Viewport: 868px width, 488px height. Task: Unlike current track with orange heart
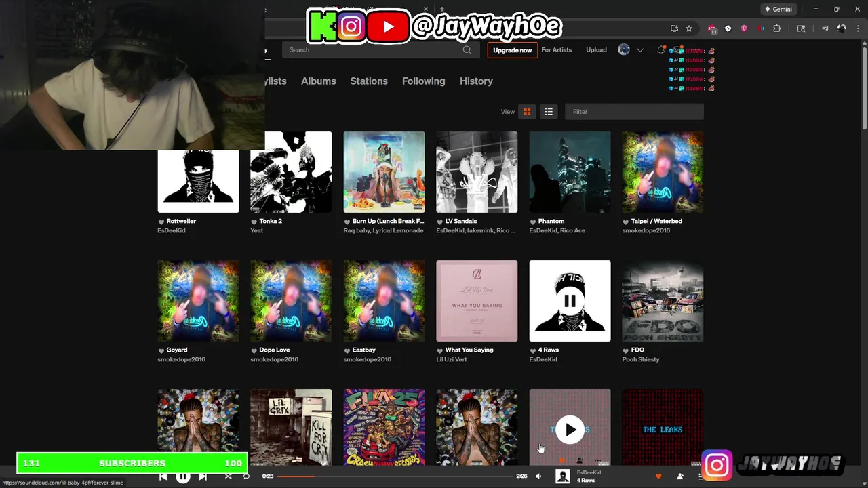658,476
